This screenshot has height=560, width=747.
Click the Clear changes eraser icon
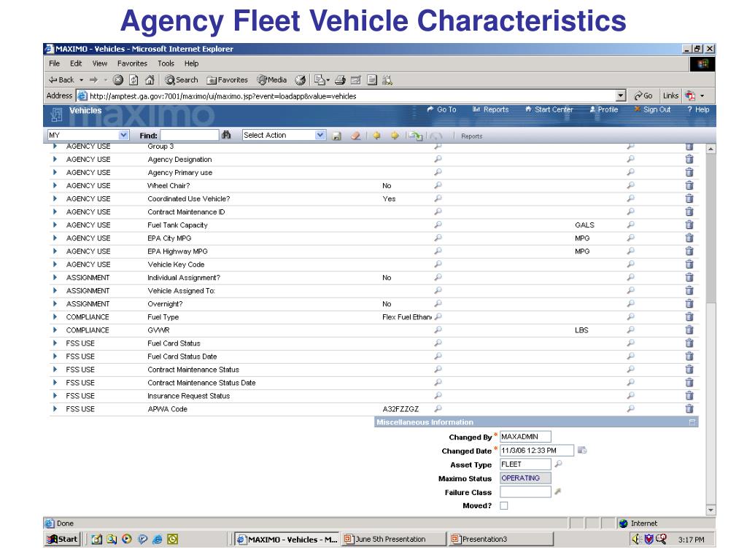(x=355, y=136)
